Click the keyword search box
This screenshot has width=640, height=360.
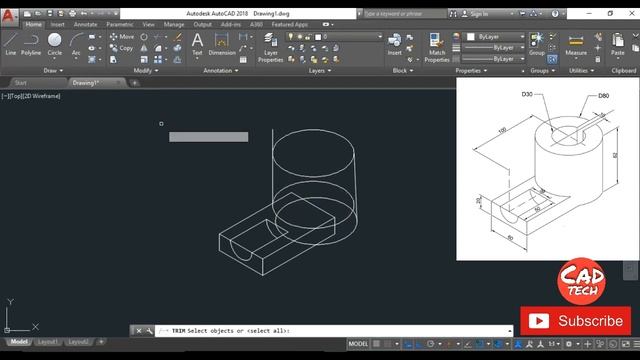point(405,13)
